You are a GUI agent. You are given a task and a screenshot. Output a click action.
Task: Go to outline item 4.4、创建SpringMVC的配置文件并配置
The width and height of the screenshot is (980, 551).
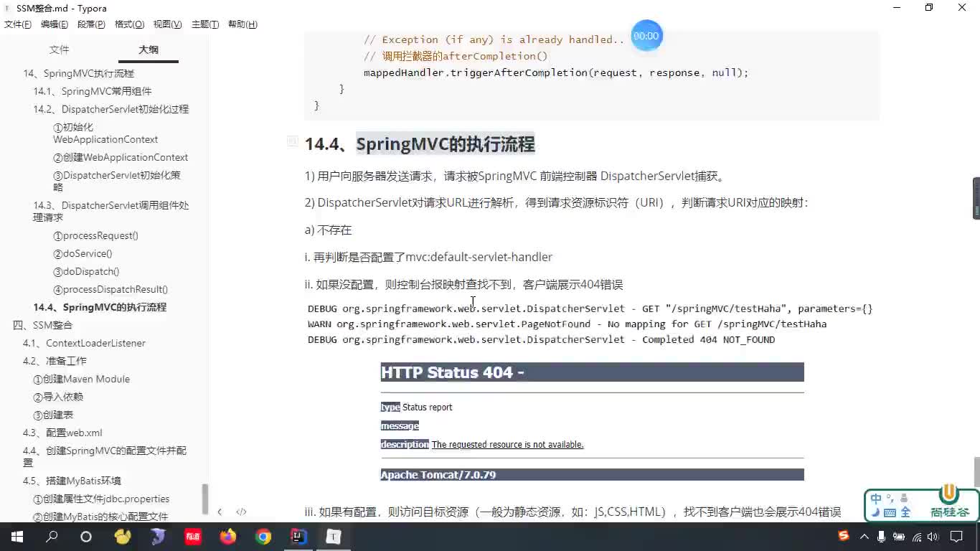click(105, 456)
